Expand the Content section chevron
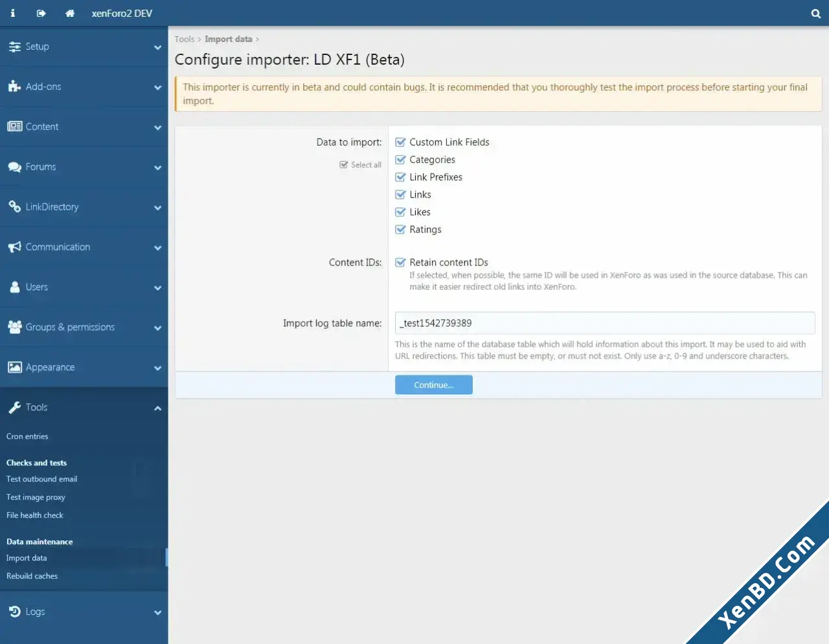829x644 pixels. pyautogui.click(x=157, y=128)
